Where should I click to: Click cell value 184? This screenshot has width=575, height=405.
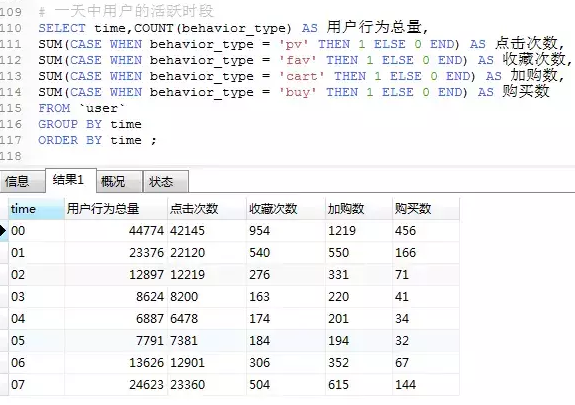(260, 341)
